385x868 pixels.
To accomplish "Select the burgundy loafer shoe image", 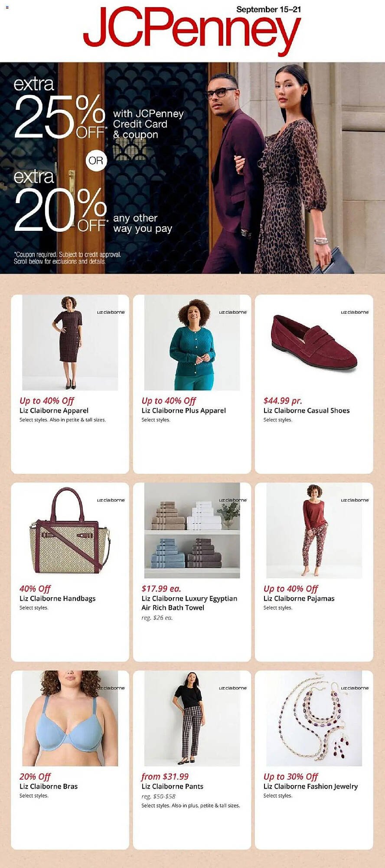I will [x=314, y=342].
